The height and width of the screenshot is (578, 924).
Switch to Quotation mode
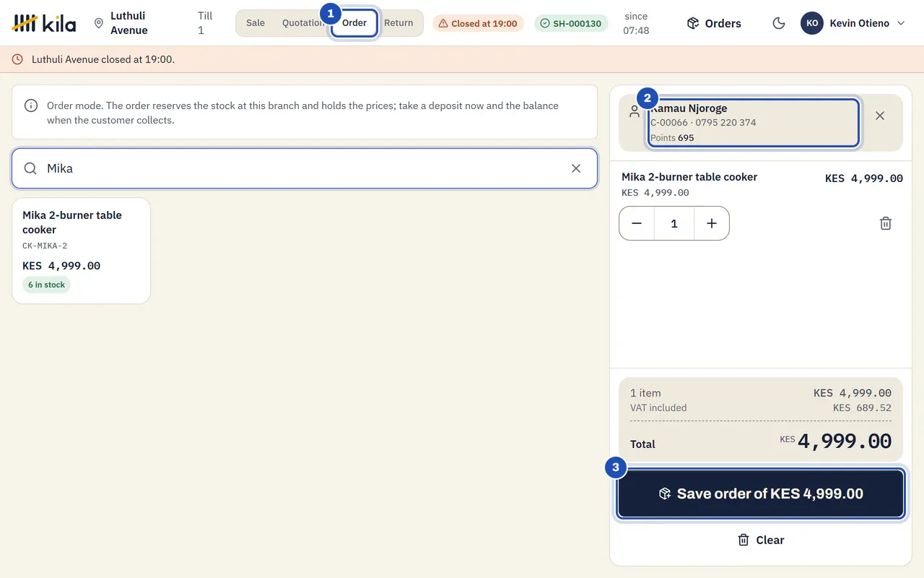(304, 23)
